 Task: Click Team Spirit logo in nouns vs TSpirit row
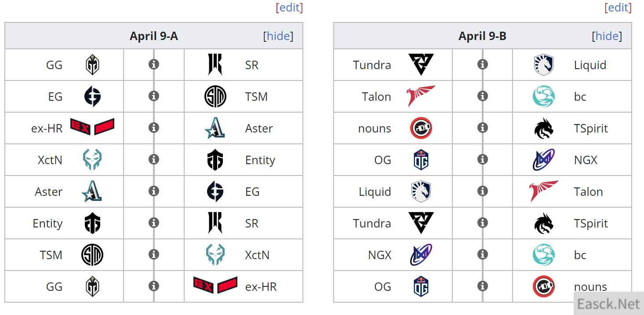(x=544, y=128)
